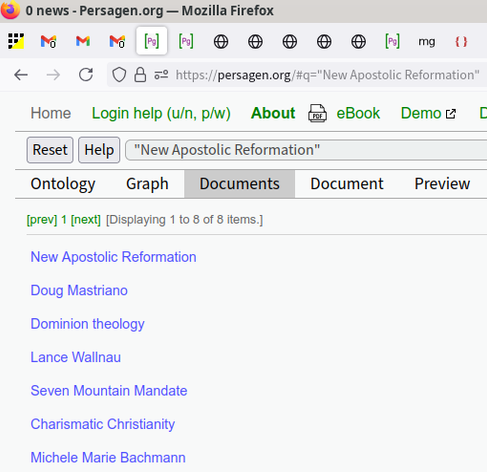
Task: Reload the current Persagen page
Action: pyautogui.click(x=86, y=75)
